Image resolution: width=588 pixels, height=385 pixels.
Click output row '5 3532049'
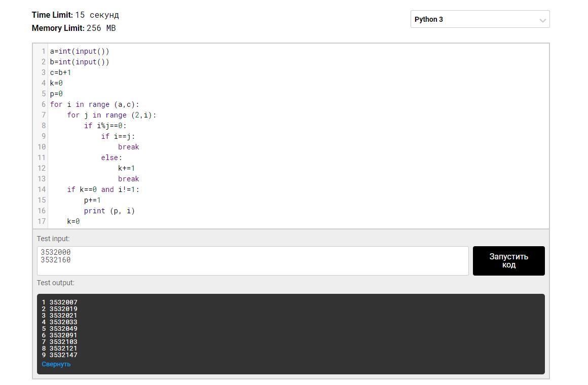60,329
